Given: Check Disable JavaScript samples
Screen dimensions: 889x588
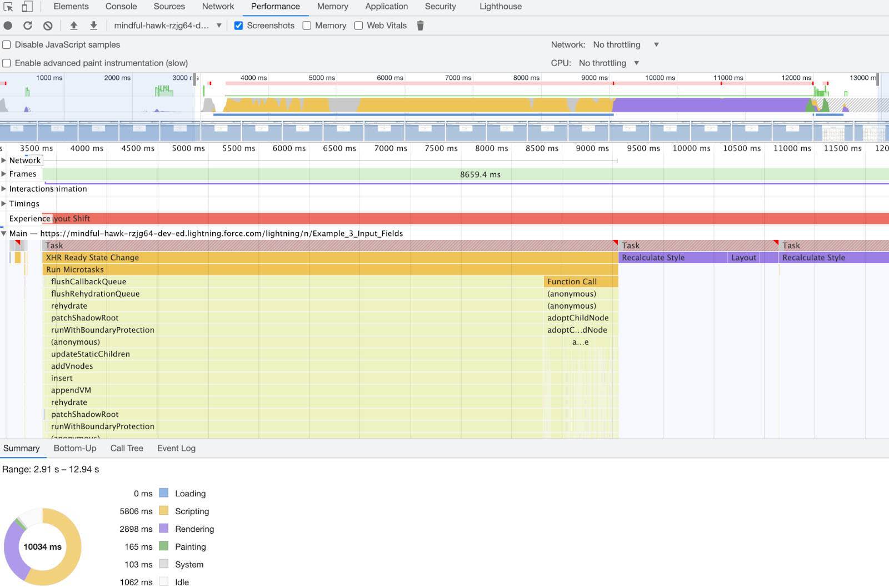Looking at the screenshot, I should [x=7, y=44].
